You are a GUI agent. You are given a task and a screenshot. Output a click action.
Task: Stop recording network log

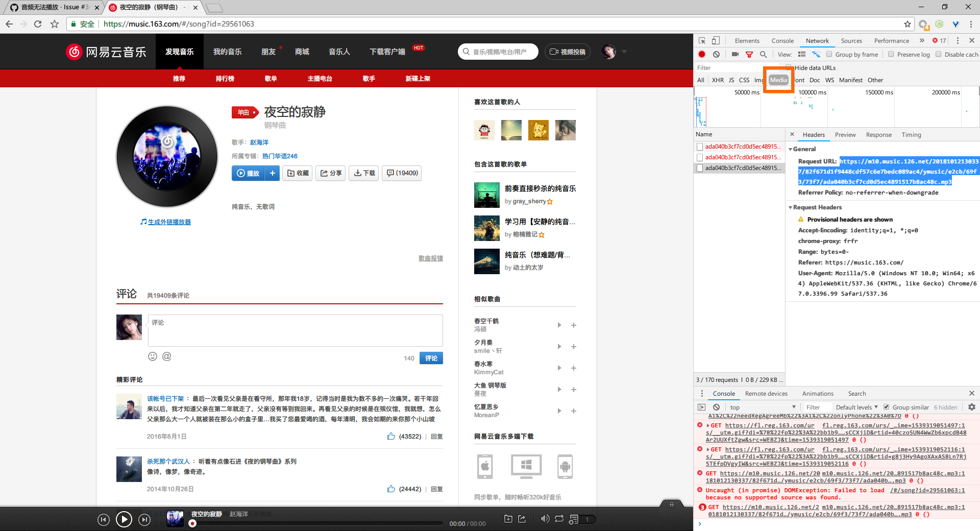pyautogui.click(x=702, y=54)
